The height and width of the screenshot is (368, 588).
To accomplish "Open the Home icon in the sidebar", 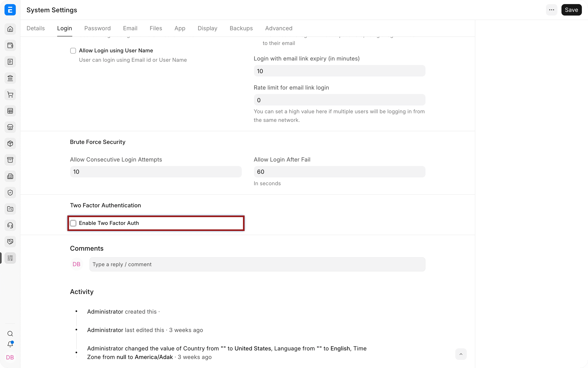I will (x=10, y=29).
